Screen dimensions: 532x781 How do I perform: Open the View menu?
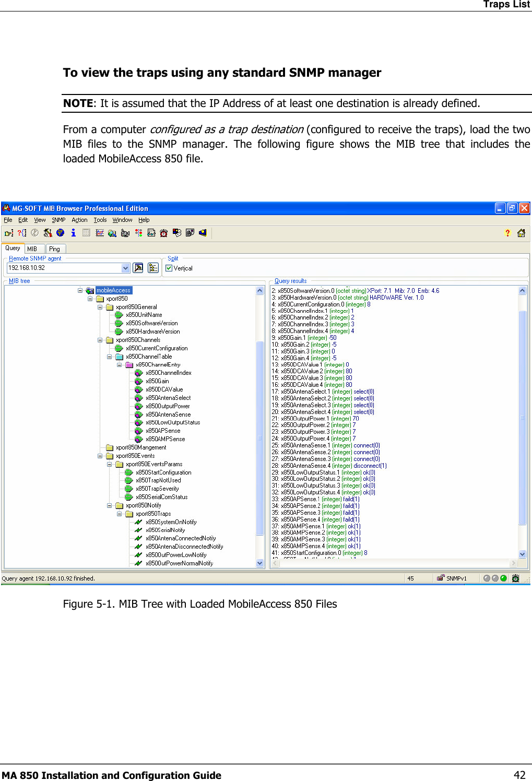(x=40, y=220)
